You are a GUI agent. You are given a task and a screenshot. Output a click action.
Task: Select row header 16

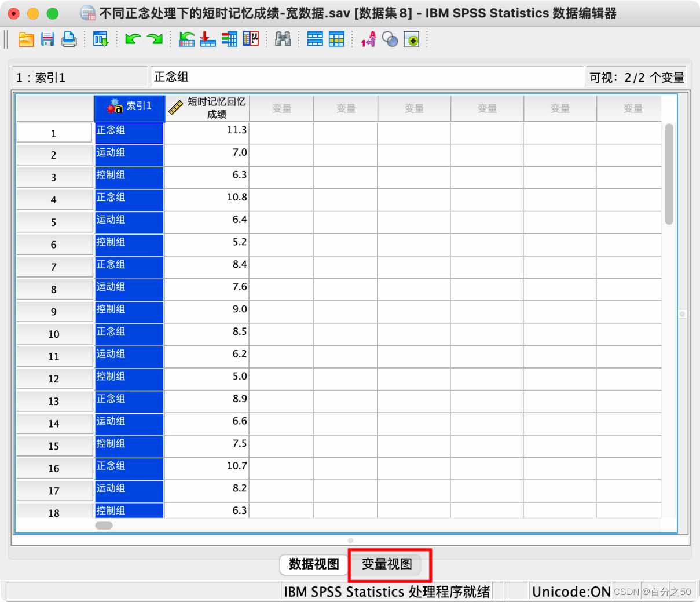point(54,468)
